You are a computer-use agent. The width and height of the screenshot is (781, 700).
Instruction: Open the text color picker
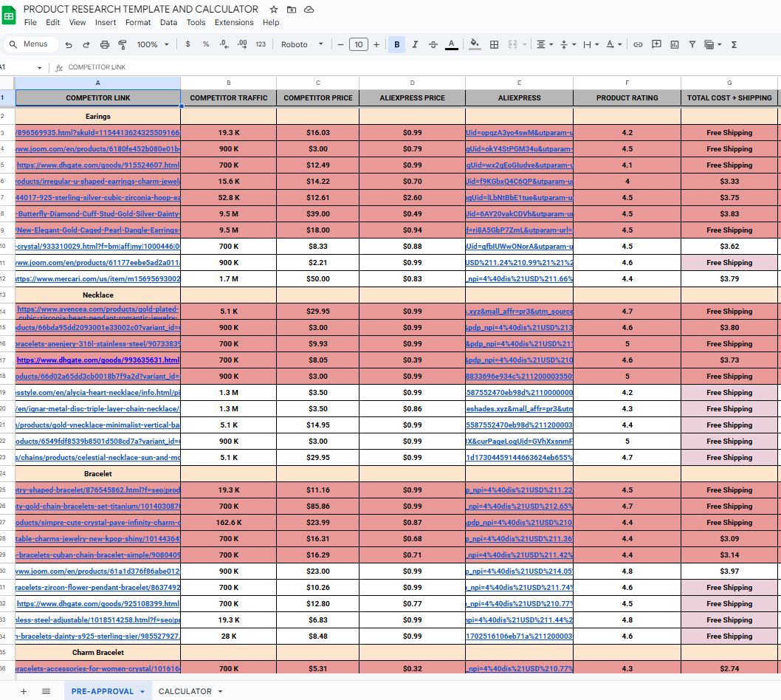(x=452, y=45)
